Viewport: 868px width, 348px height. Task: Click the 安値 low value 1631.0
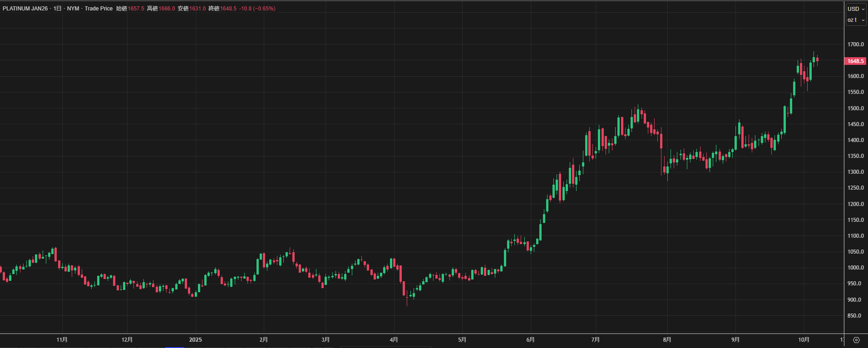tap(197, 9)
